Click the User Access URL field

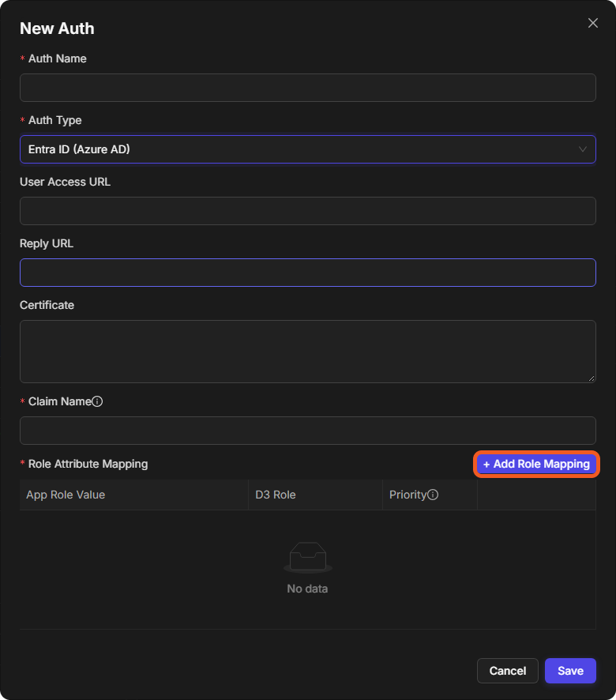tap(307, 211)
